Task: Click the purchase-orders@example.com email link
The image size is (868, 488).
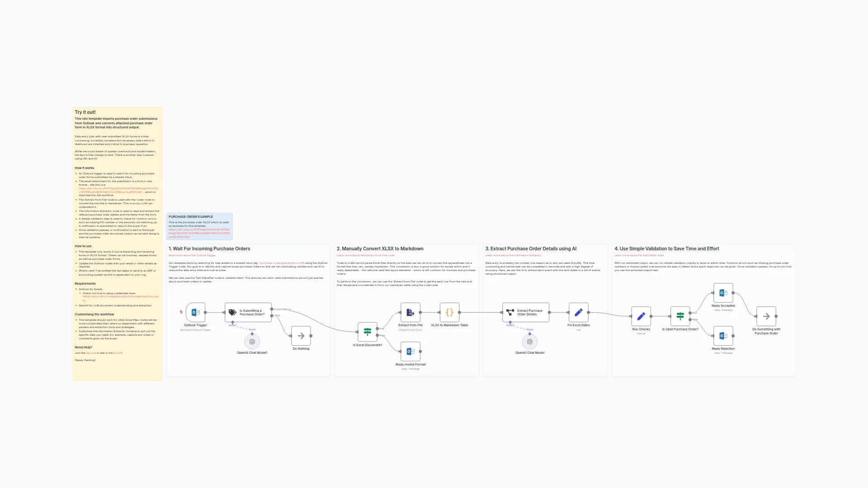Action: click(281, 263)
